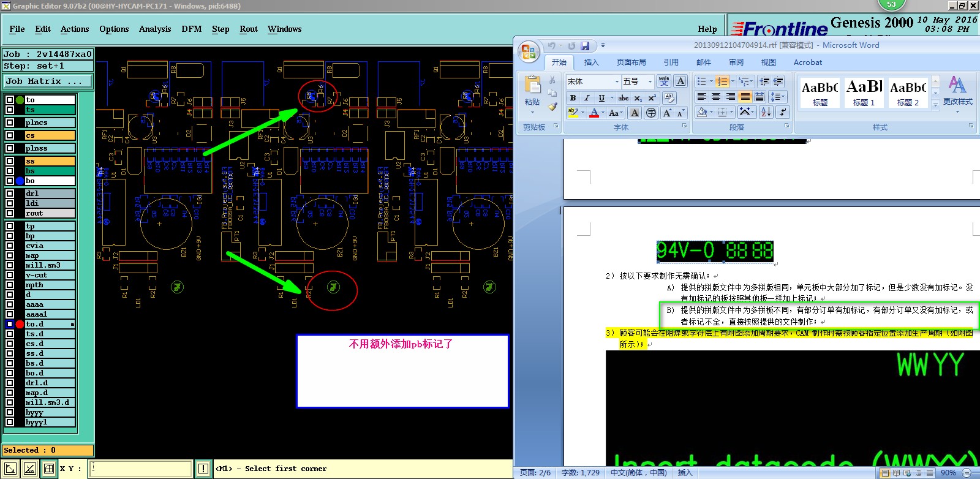Click the Clear Formatting eraser icon

pos(669,98)
